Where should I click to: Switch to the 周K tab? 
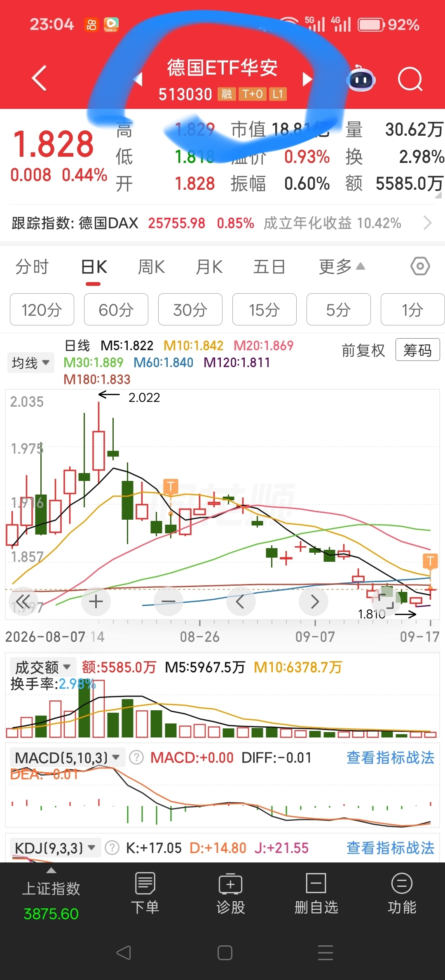(x=151, y=267)
